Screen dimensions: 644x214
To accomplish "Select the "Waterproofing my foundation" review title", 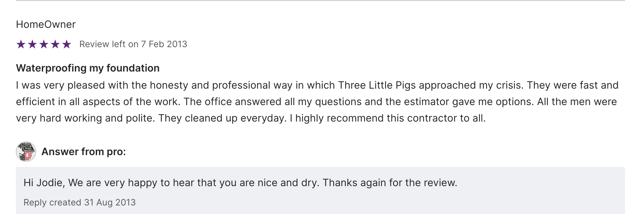I will tap(88, 68).
